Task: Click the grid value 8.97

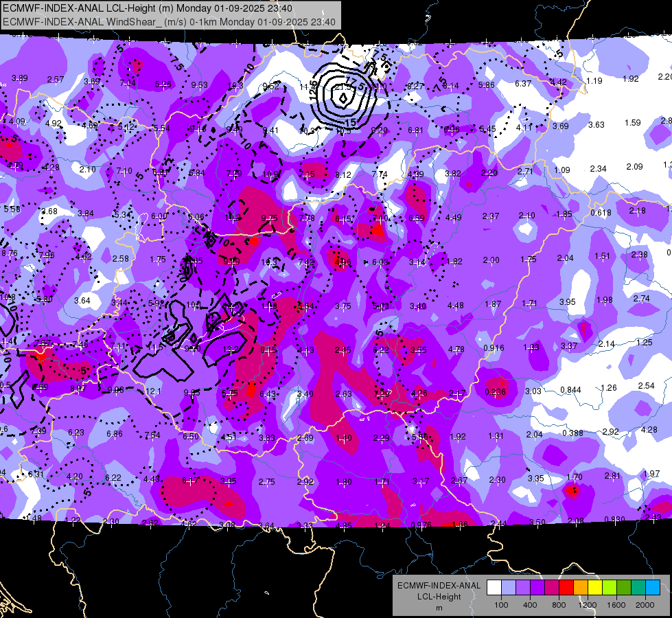Action: [x=78, y=388]
